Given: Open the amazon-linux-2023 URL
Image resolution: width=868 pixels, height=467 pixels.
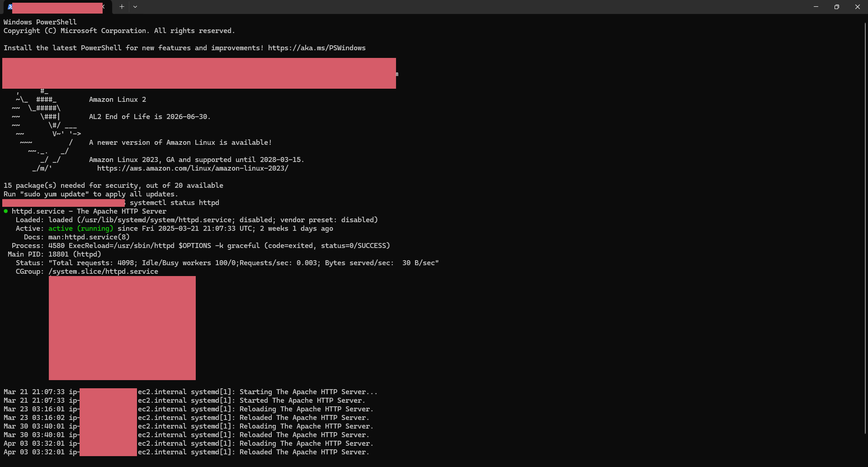Looking at the screenshot, I should pos(193,168).
